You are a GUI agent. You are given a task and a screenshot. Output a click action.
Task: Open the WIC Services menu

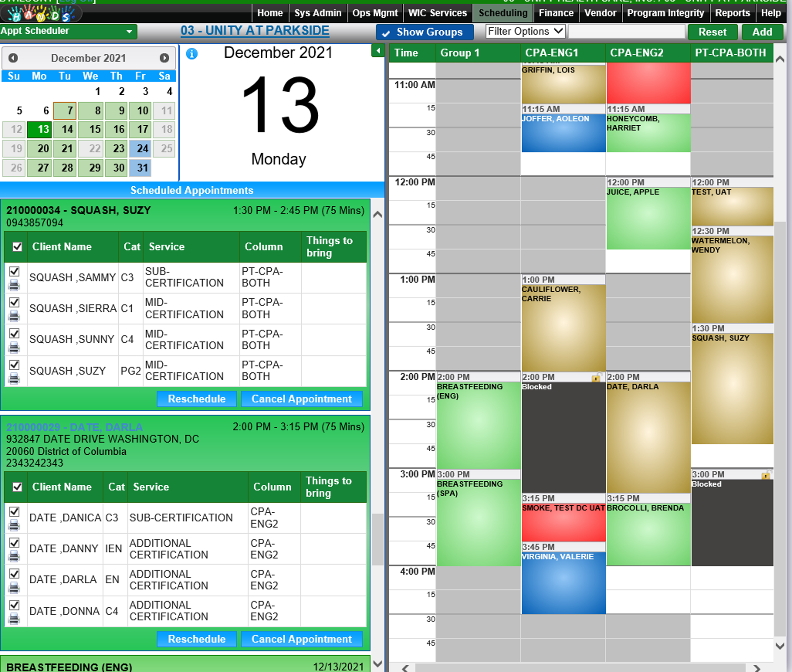(437, 13)
